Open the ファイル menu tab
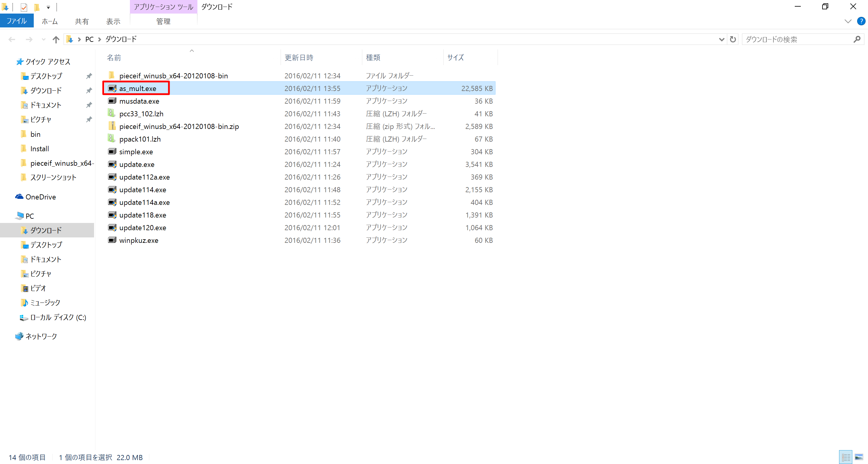Screen dimensions: 868x464 (x=17, y=21)
